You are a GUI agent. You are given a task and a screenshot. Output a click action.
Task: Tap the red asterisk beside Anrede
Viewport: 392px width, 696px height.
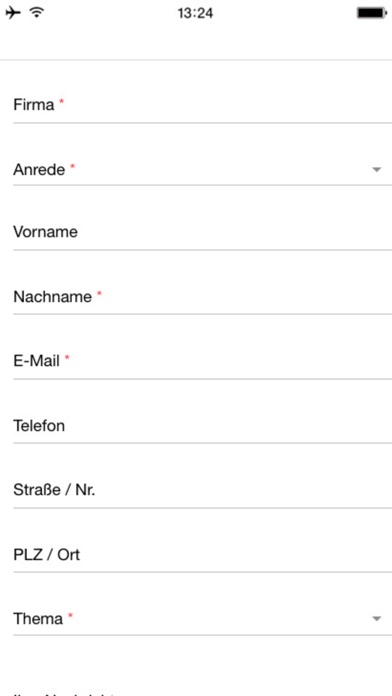[x=72, y=166]
